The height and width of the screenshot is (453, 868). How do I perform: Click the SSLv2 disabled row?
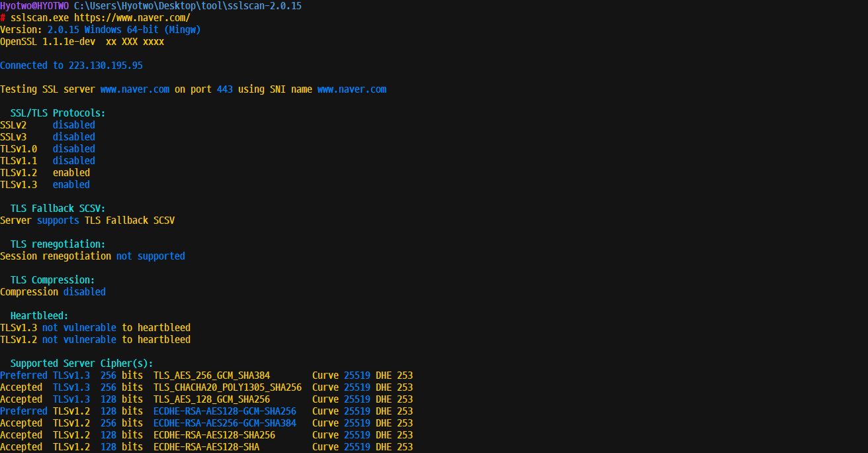[48, 125]
